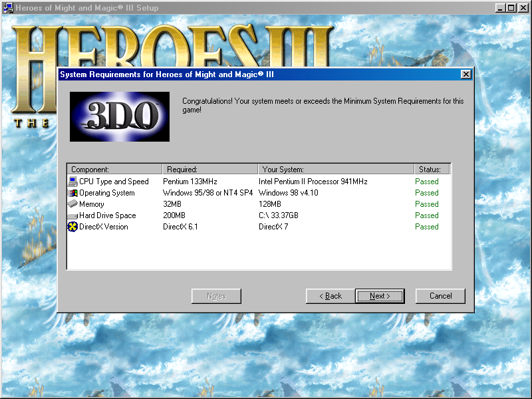Click Intel Pentium II Processor 941MHz text
532x399 pixels.
tap(313, 182)
